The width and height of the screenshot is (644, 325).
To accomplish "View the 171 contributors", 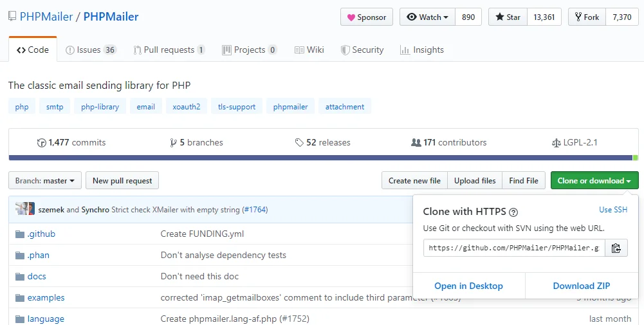I will 449,143.
